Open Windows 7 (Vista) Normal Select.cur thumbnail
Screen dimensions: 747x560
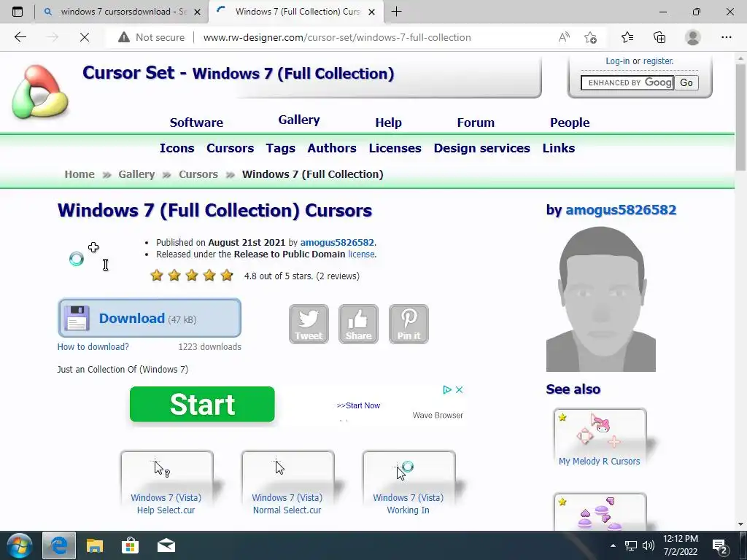click(287, 483)
